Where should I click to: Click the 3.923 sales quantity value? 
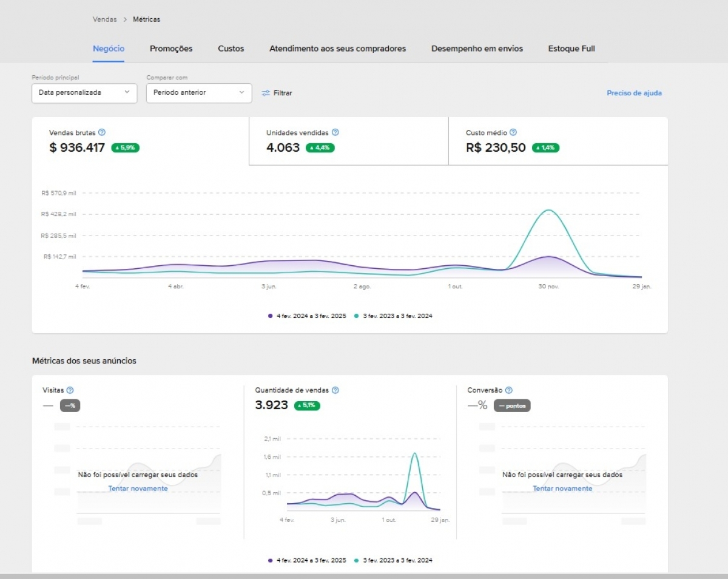pos(272,405)
